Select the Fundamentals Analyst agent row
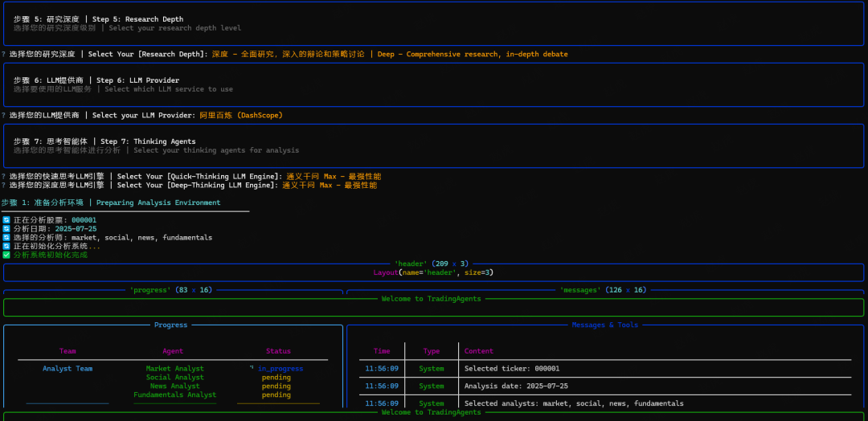This screenshot has height=421, width=868. point(175,395)
